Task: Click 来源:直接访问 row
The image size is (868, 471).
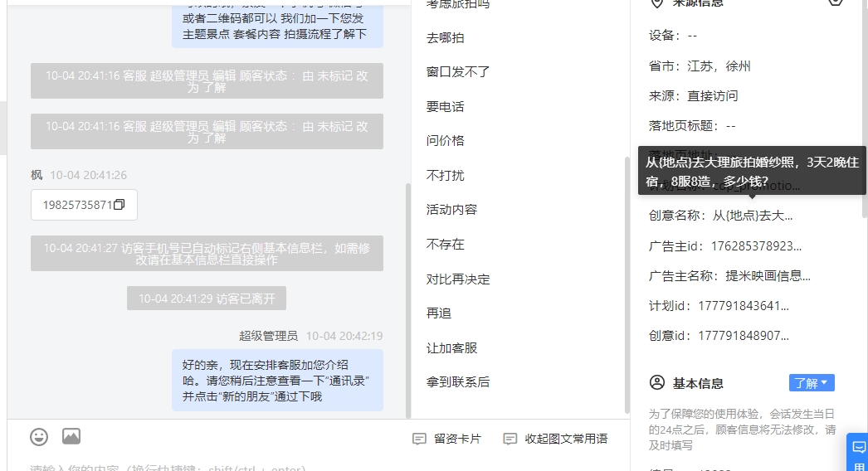Action: pyautogui.click(x=693, y=95)
